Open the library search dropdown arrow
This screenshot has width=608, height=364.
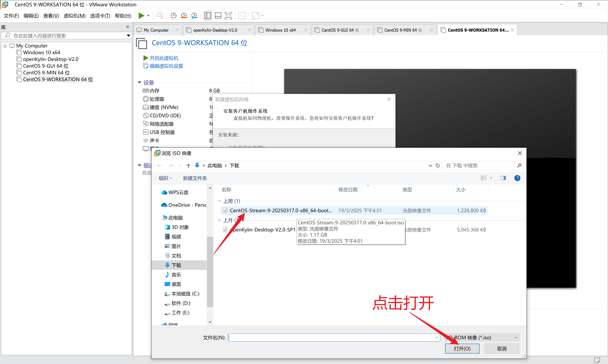(x=128, y=36)
